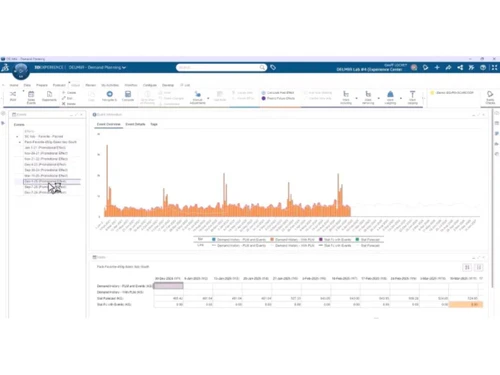Select the orange highlighted table cell
This screenshot has height=375, width=500.
tap(466, 304)
